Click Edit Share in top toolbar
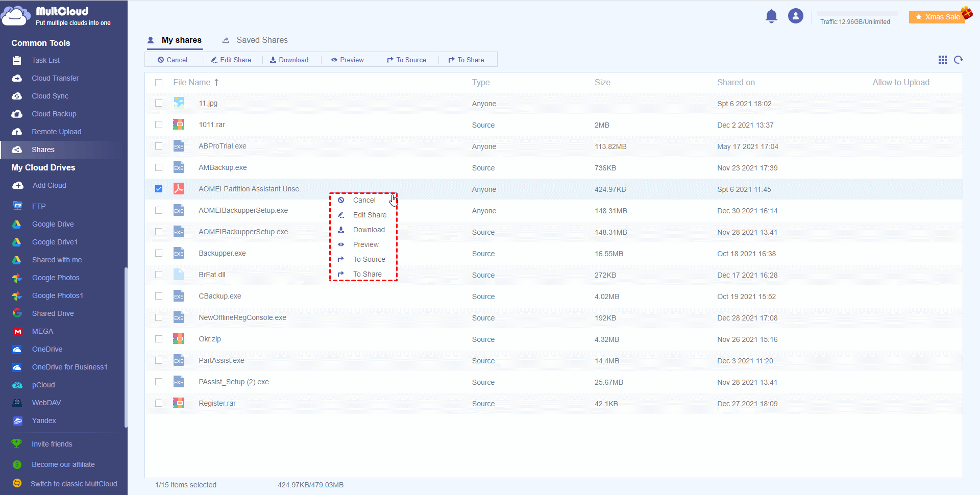The height and width of the screenshot is (495, 980). (231, 60)
